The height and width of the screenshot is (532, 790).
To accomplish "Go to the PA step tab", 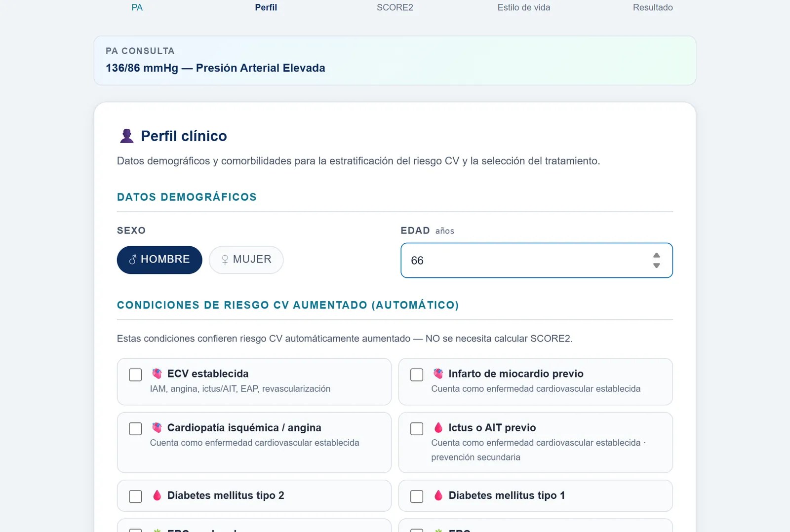I will pos(137,7).
